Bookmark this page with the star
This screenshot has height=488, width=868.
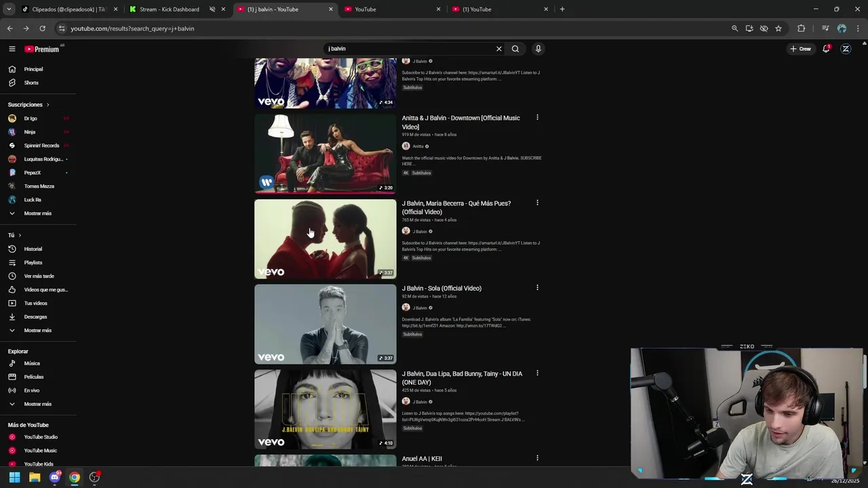(x=778, y=28)
